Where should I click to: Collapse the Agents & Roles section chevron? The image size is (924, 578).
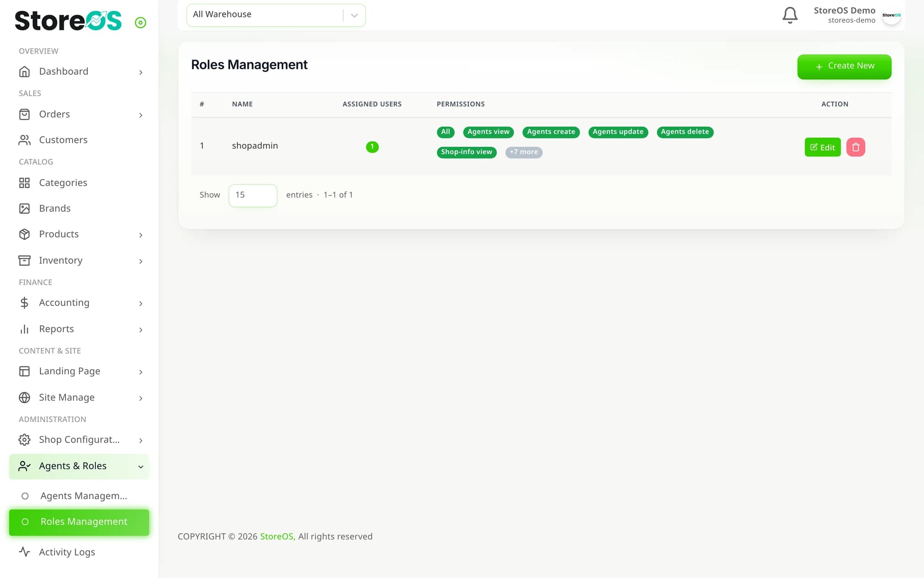(141, 467)
